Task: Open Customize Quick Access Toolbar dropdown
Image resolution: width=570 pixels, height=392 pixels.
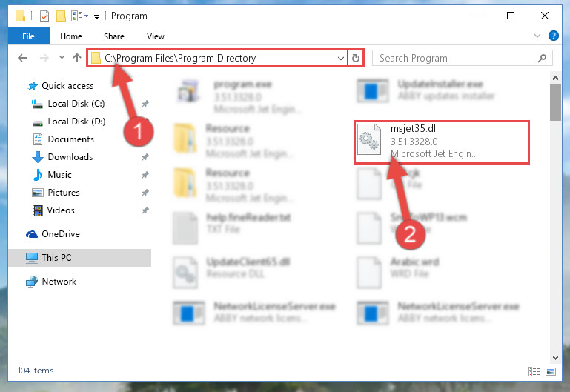Action: click(x=96, y=16)
